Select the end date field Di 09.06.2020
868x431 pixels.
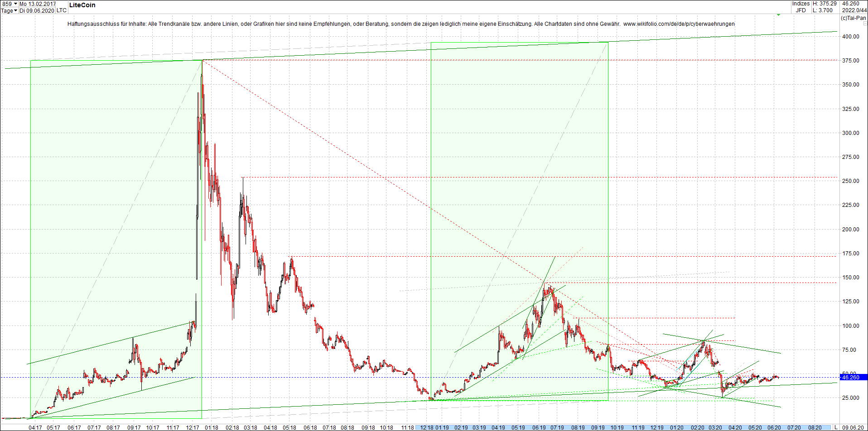(x=36, y=10)
